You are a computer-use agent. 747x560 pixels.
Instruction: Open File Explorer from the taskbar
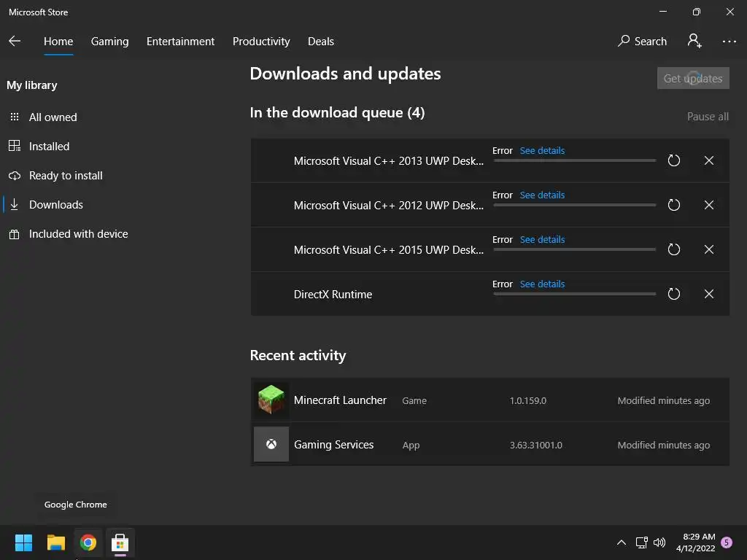pos(55,542)
